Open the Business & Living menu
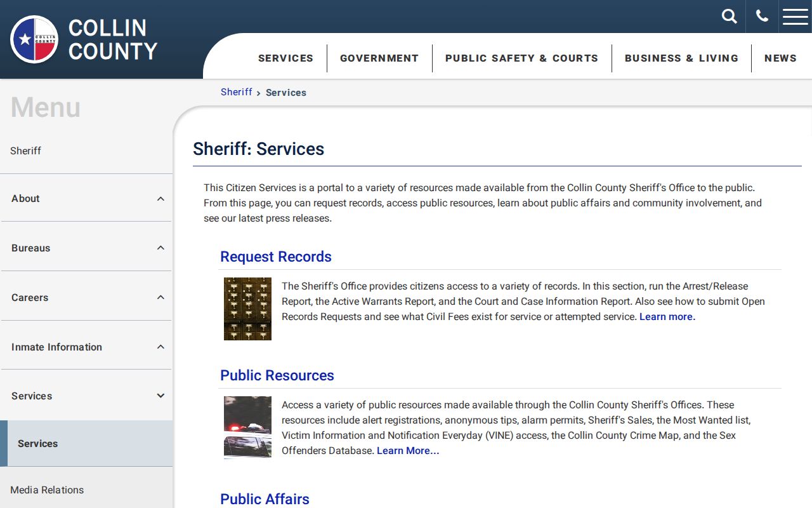Viewport: 812px width, 508px height. [681, 58]
